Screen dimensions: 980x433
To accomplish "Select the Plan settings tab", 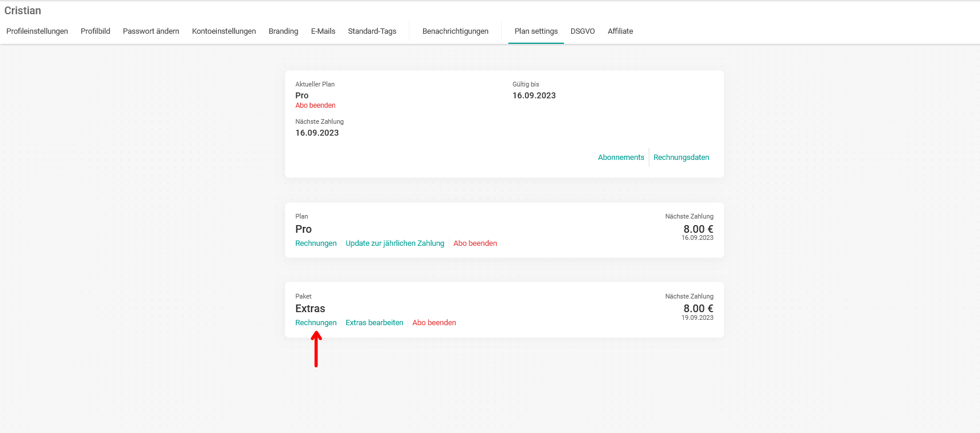I will tap(536, 31).
